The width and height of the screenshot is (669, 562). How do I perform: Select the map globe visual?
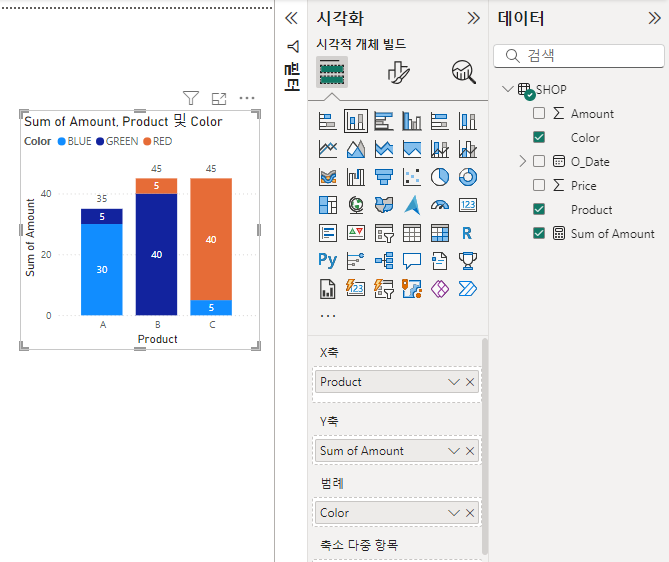click(356, 205)
